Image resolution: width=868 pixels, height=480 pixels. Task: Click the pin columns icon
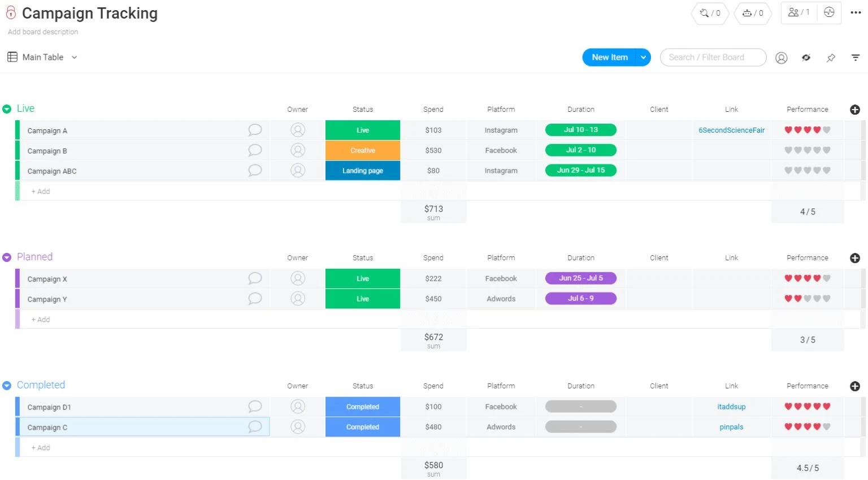point(831,58)
